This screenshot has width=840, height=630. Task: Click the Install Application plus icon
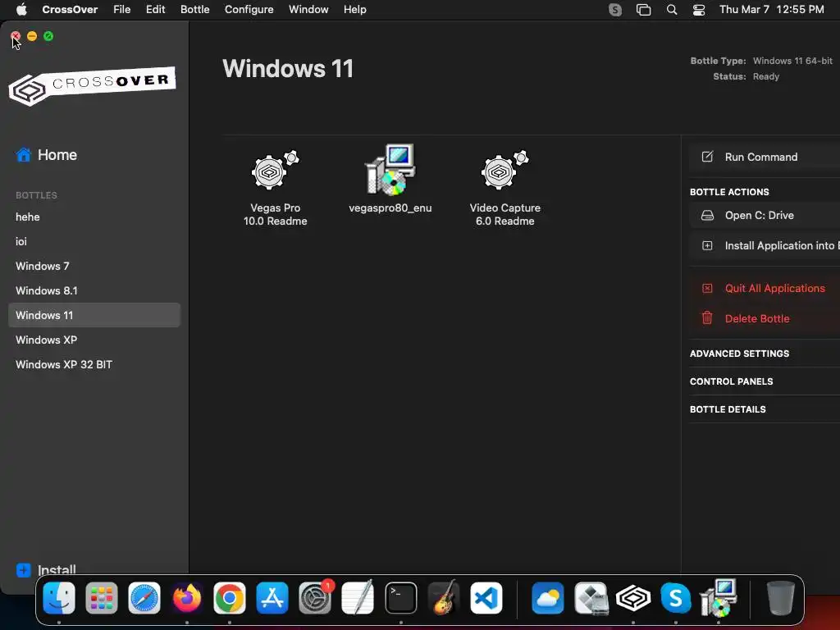tap(707, 246)
